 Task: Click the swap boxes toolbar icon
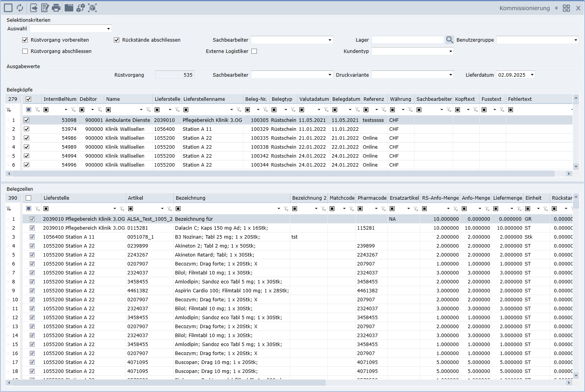(x=81, y=8)
